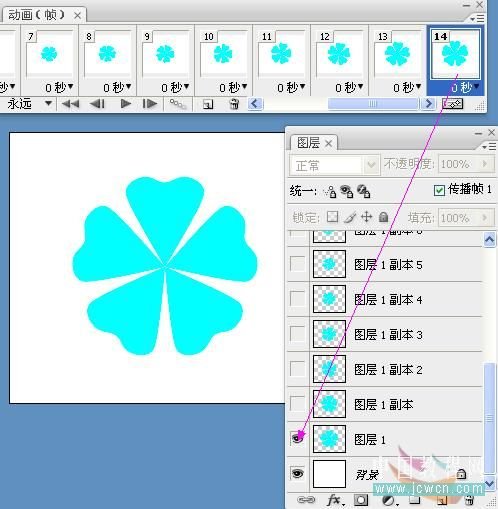Click unify layer style icon

point(363,191)
